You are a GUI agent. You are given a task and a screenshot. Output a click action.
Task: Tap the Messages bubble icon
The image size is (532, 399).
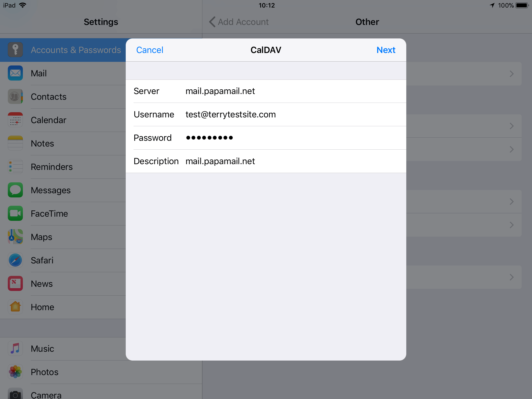(x=15, y=190)
